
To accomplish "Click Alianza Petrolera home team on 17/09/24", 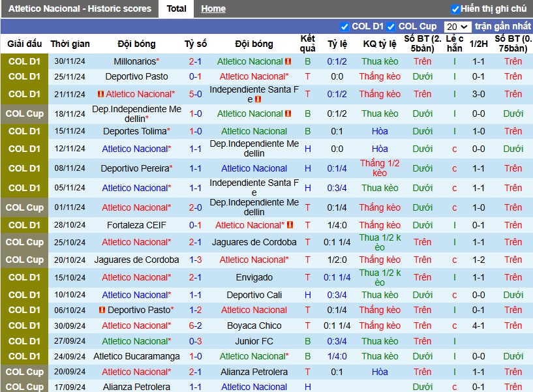I will coord(136,387).
